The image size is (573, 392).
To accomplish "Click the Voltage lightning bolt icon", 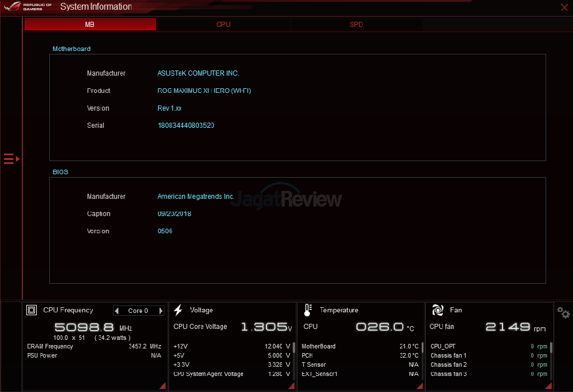I will pos(178,310).
